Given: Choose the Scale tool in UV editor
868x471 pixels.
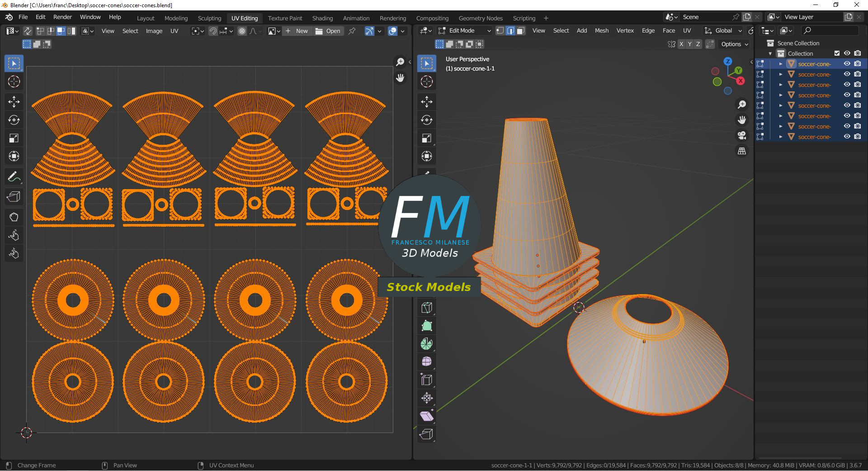Looking at the screenshot, I should click(x=14, y=138).
